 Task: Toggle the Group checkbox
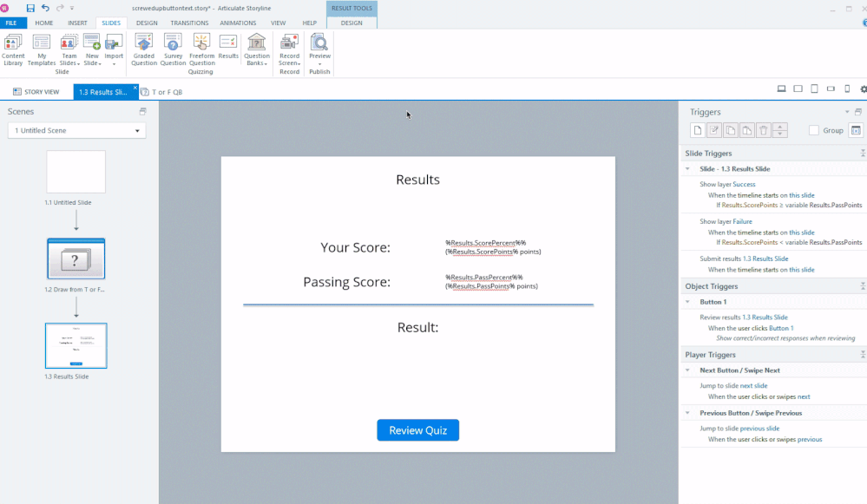(x=814, y=130)
